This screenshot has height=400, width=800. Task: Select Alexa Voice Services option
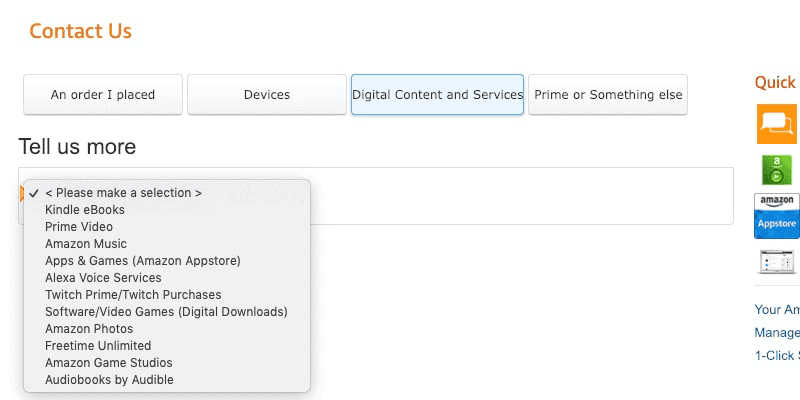[167, 278]
